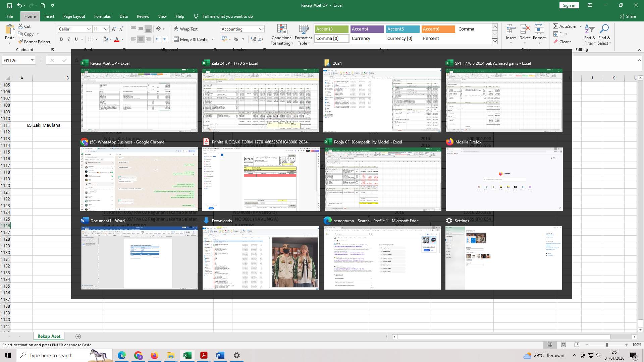
Task: Click Increase Font Size icon
Action: click(x=114, y=29)
